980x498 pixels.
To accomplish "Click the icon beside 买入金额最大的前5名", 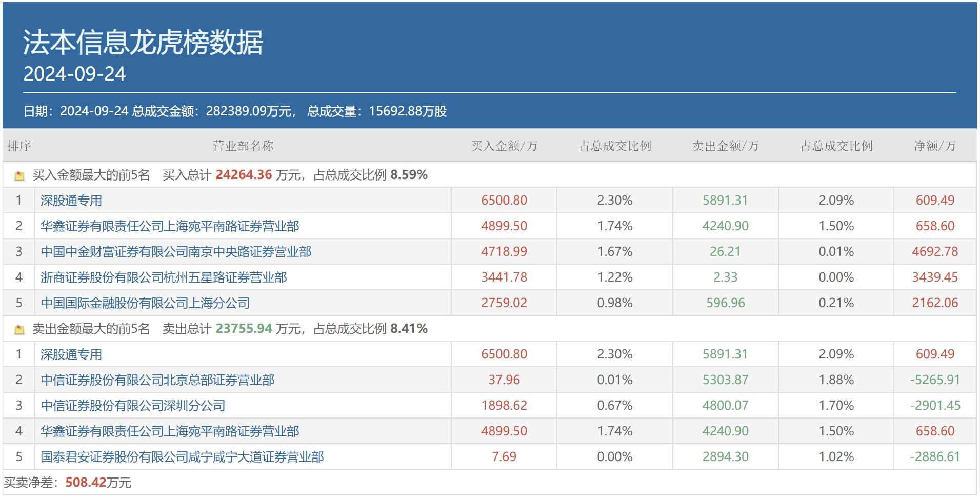I will click(19, 176).
